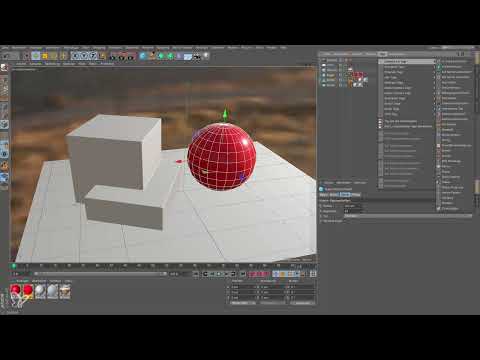Image resolution: width=480 pixels, height=360 pixels.
Task: Toggle the X axis lock
Action: 76,56
